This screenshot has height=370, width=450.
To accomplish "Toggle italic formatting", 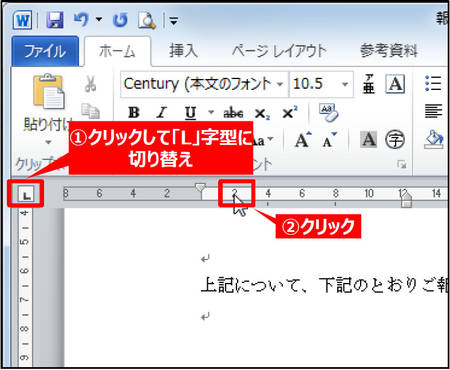I will coord(162,113).
